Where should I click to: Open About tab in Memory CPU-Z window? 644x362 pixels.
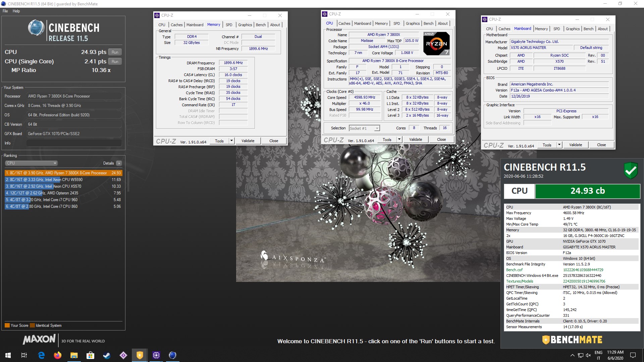coord(275,25)
